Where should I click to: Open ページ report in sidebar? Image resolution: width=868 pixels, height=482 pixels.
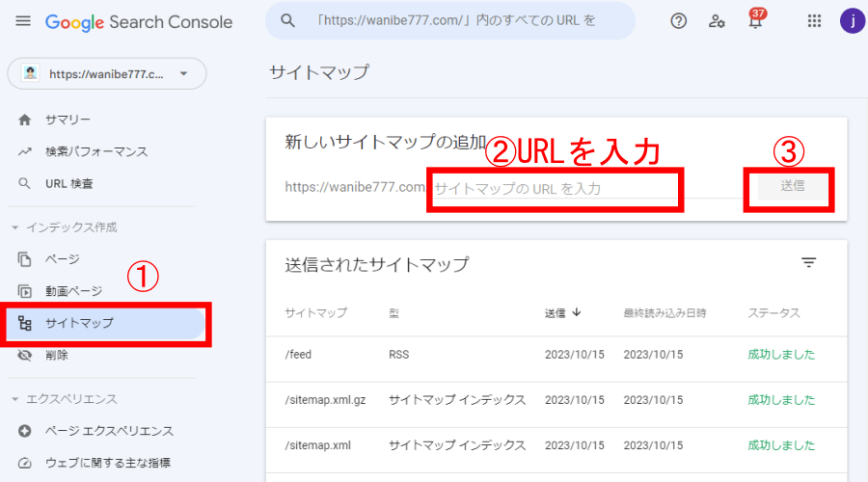click(63, 259)
